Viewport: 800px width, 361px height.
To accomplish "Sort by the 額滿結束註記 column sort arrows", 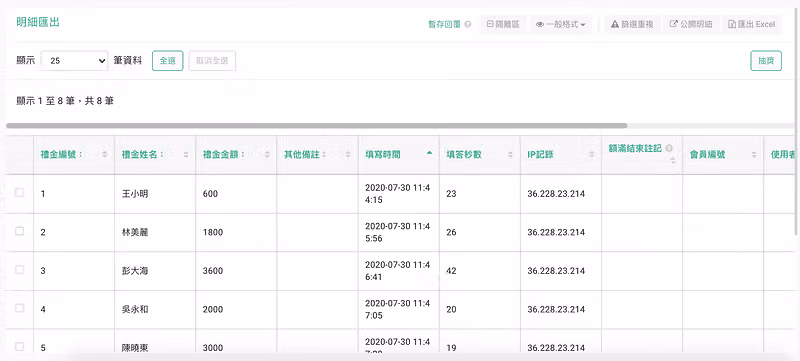I will click(x=672, y=161).
